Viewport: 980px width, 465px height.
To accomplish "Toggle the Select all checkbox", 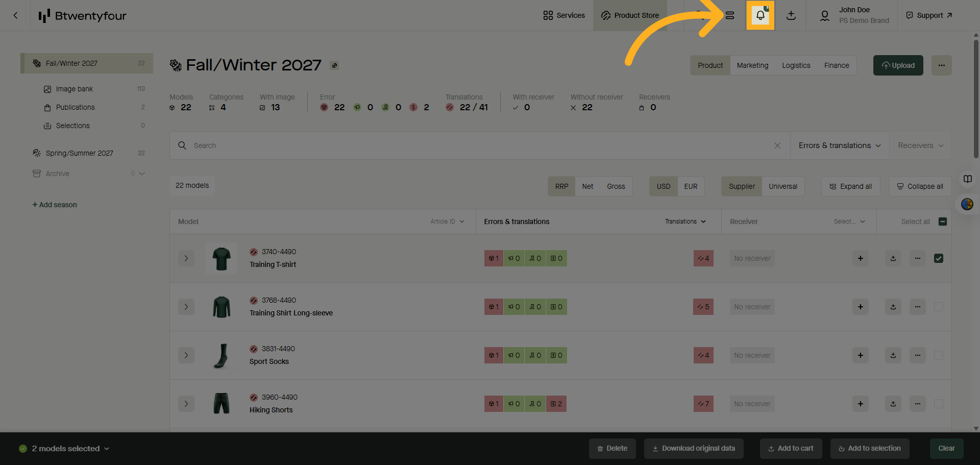I will tap(943, 222).
